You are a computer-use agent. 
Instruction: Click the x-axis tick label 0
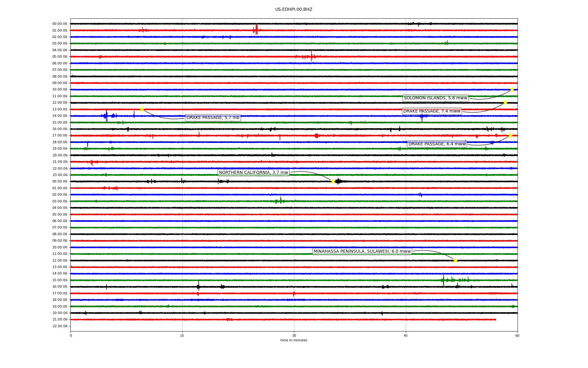click(x=71, y=335)
